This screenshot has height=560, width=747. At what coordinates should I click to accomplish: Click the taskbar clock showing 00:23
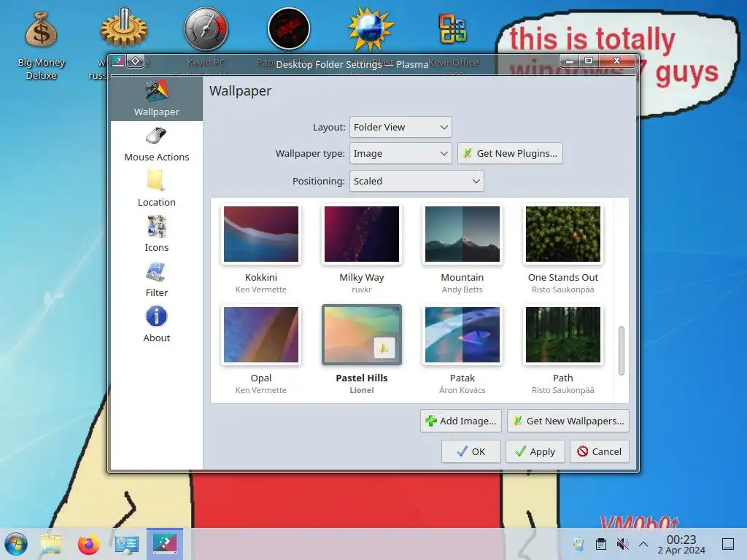[x=681, y=544]
